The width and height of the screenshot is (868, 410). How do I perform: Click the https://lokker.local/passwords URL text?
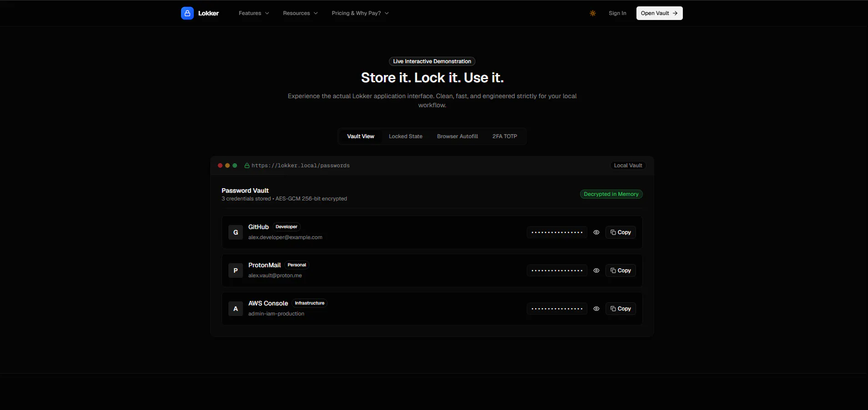pos(301,165)
